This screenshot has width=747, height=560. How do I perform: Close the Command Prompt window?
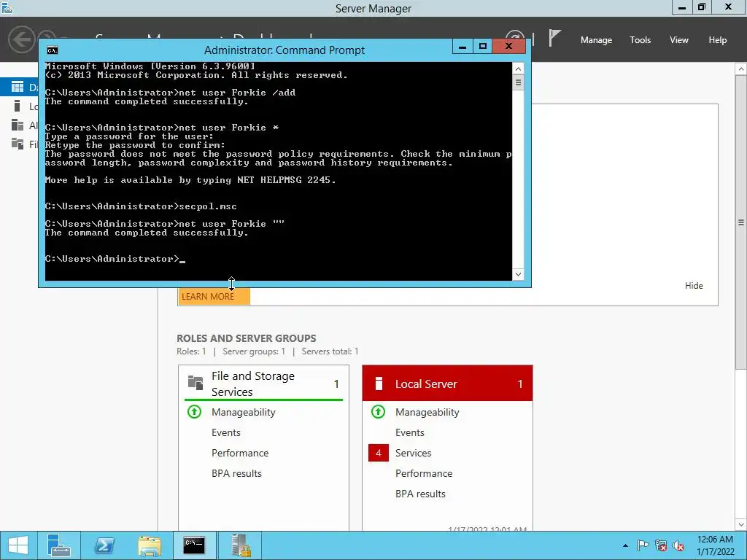pos(508,47)
